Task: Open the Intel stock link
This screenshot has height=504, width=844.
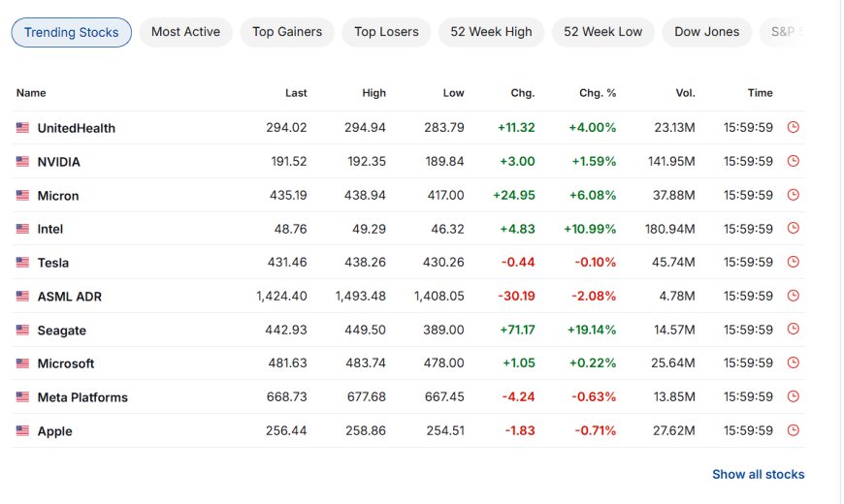Action: click(x=50, y=229)
